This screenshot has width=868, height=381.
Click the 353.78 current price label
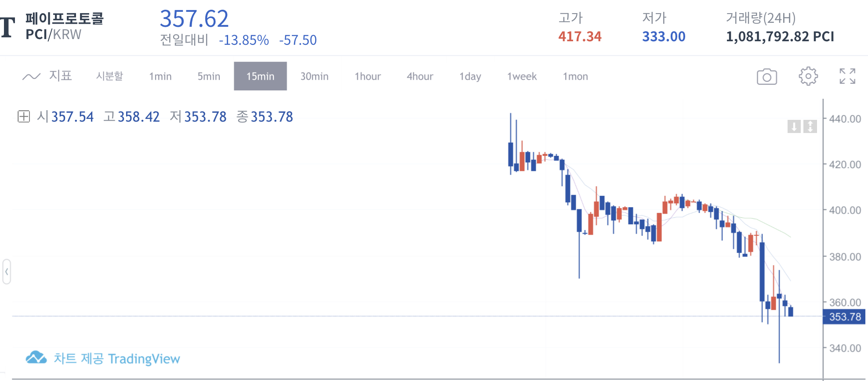pyautogui.click(x=844, y=317)
